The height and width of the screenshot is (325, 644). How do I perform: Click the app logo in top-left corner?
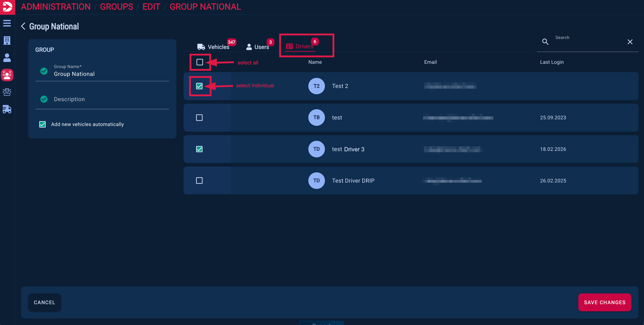click(x=7, y=7)
